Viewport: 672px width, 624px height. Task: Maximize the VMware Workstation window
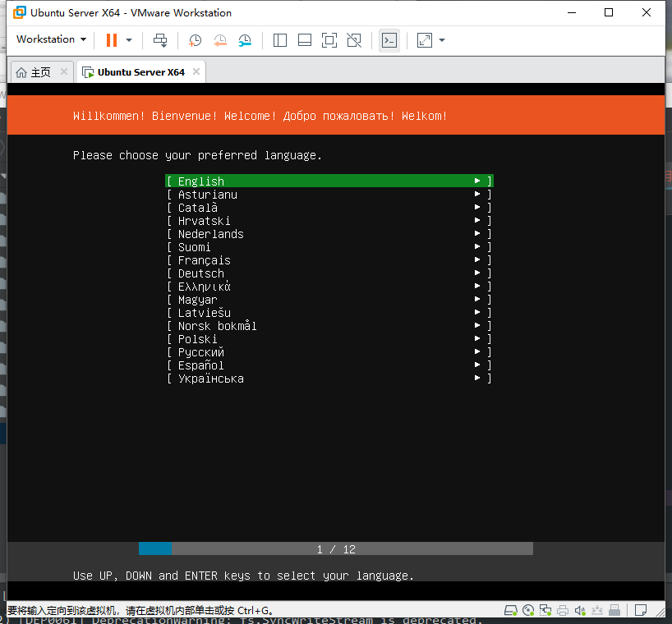tap(609, 12)
